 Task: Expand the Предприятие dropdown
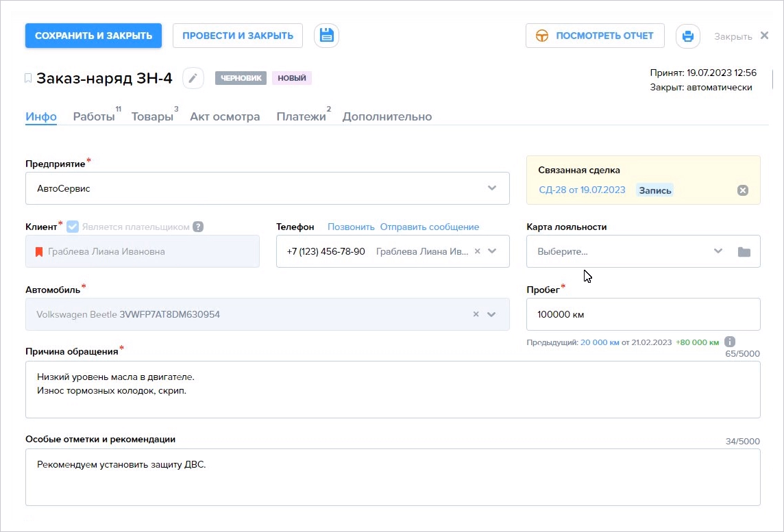click(x=492, y=188)
